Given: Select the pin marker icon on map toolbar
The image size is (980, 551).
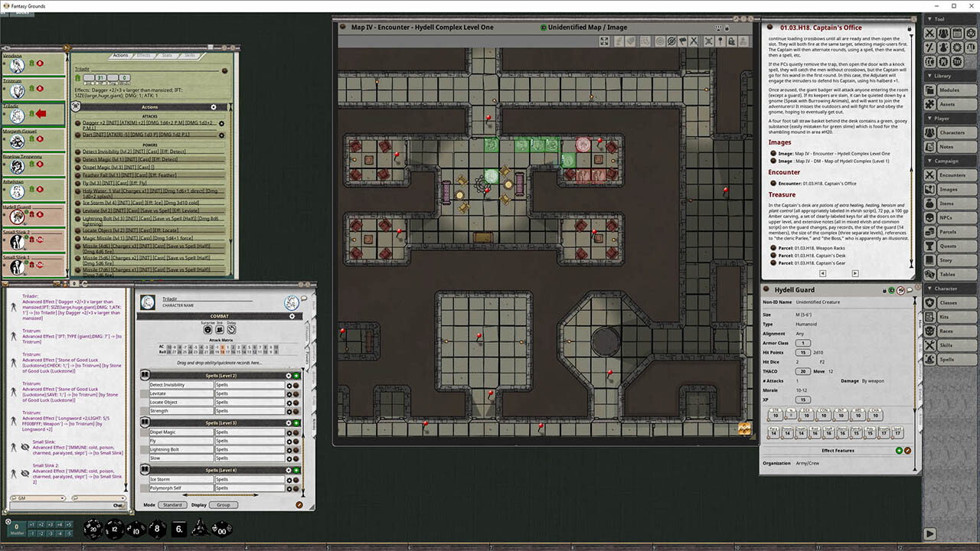Looking at the screenshot, I should pyautogui.click(x=721, y=41).
